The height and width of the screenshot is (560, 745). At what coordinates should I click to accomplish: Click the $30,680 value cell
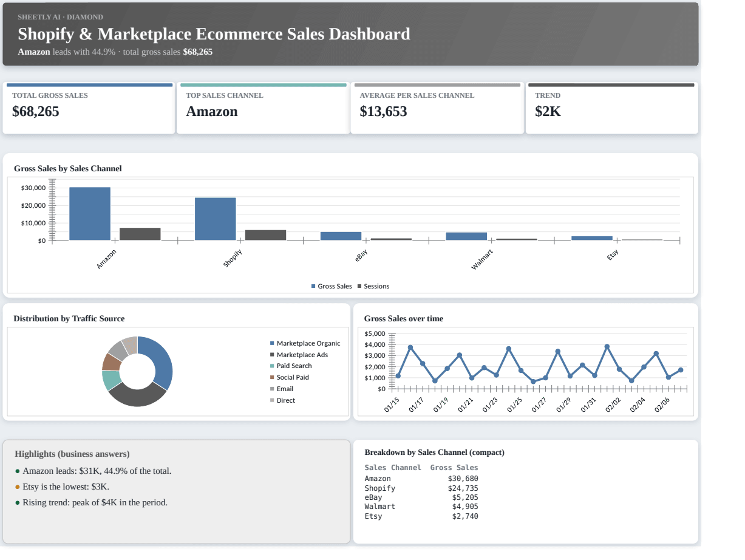pos(463,479)
